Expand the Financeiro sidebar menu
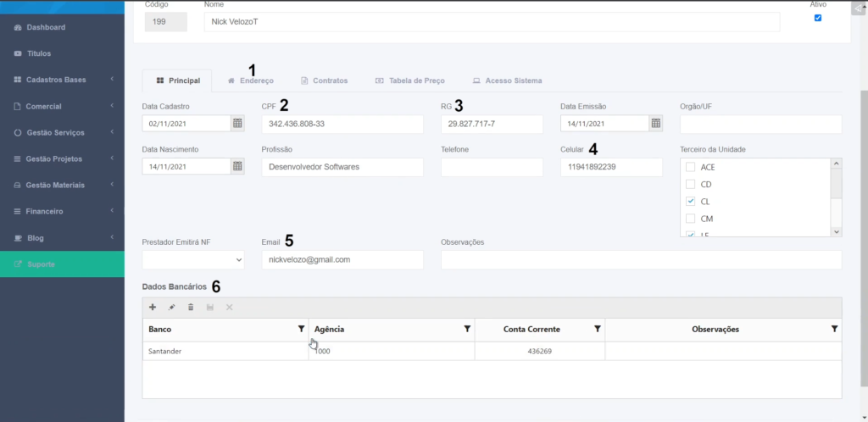Image resolution: width=868 pixels, height=422 pixels. point(62,211)
